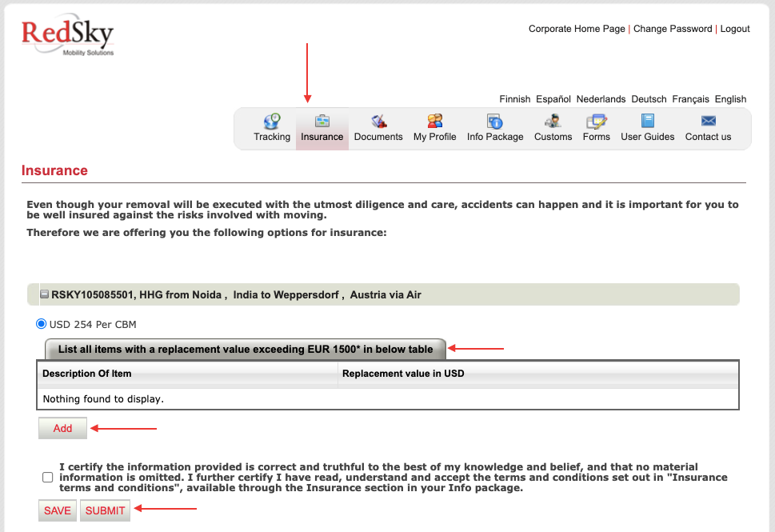Go to Forms menu label
Viewport: 775px width, 532px height.
pyautogui.click(x=596, y=137)
